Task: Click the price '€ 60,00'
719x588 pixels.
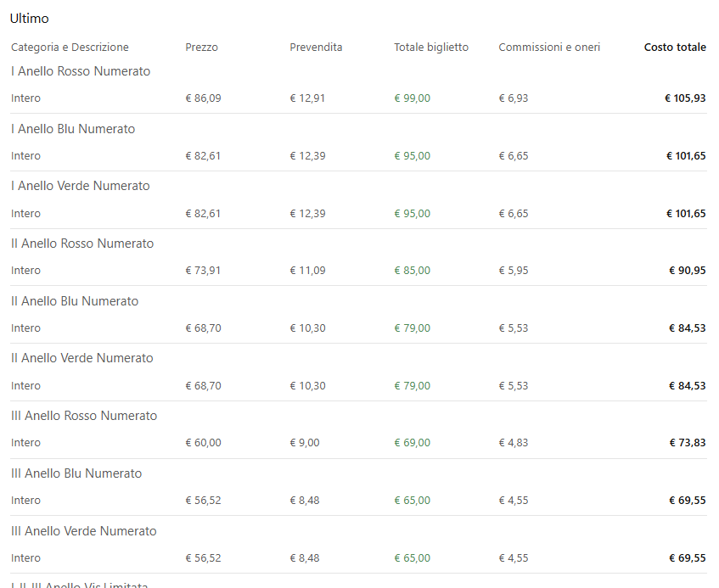Action: [203, 443]
